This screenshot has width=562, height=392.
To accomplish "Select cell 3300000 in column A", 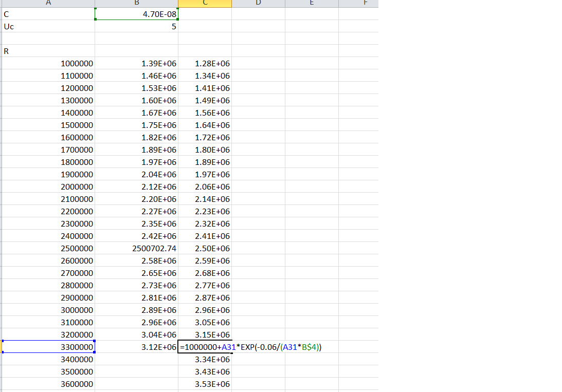I will click(48, 347).
